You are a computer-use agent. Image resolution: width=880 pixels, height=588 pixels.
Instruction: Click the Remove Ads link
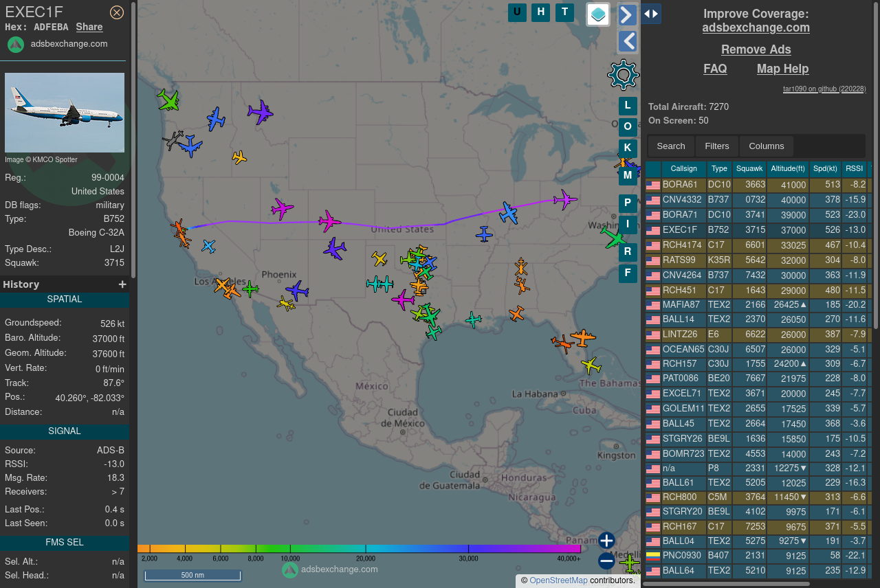[x=756, y=49]
